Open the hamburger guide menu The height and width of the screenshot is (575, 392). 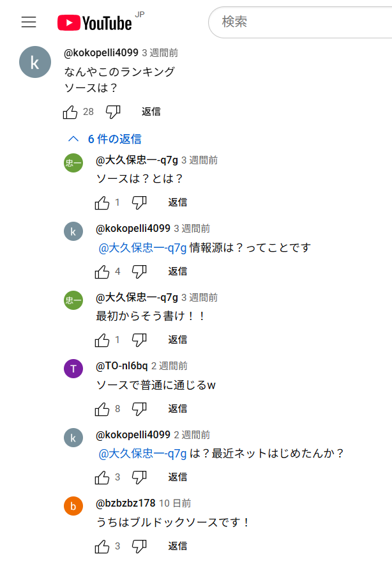click(29, 22)
